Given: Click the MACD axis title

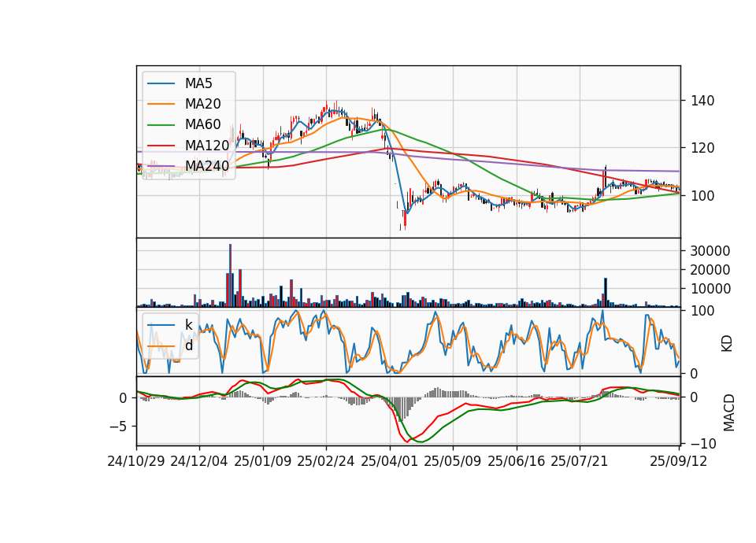Looking at the screenshot, I should point(728,412).
